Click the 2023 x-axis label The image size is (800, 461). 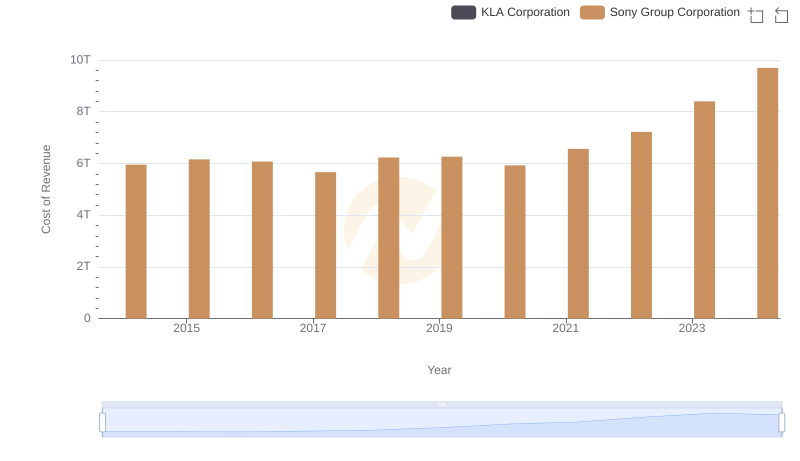click(x=692, y=328)
